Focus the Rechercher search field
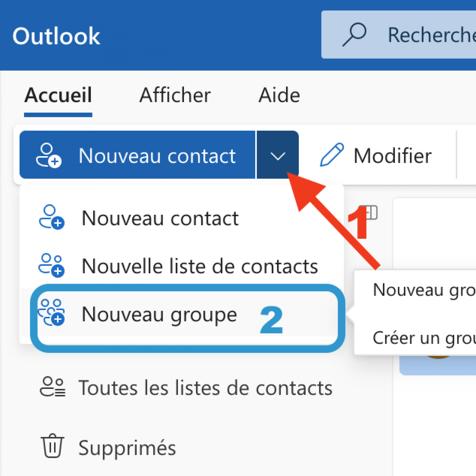The image size is (476, 476). click(399, 34)
